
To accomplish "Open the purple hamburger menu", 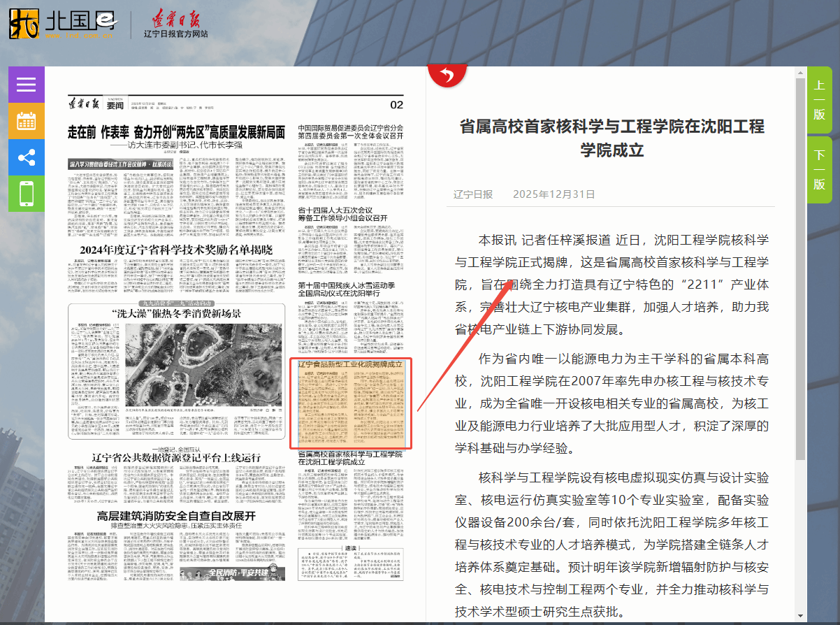I will [x=26, y=85].
